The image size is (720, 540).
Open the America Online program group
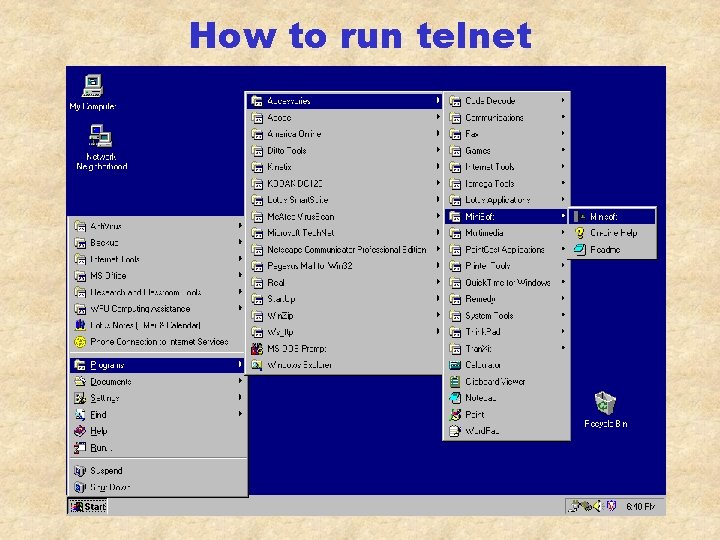344,134
